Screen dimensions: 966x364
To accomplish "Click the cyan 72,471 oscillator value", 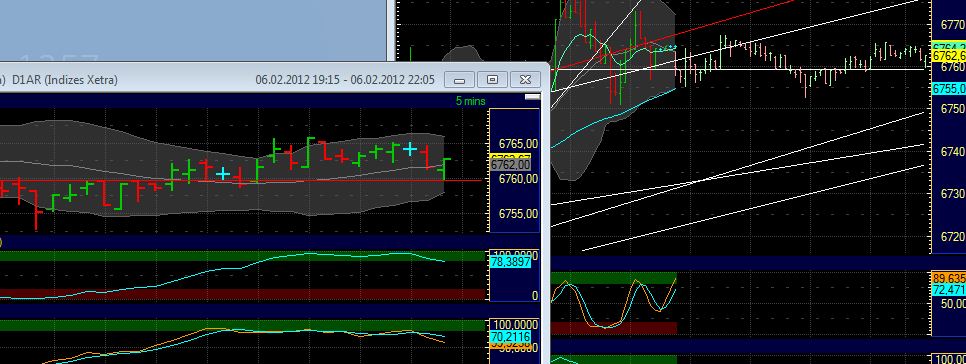I will point(949,289).
